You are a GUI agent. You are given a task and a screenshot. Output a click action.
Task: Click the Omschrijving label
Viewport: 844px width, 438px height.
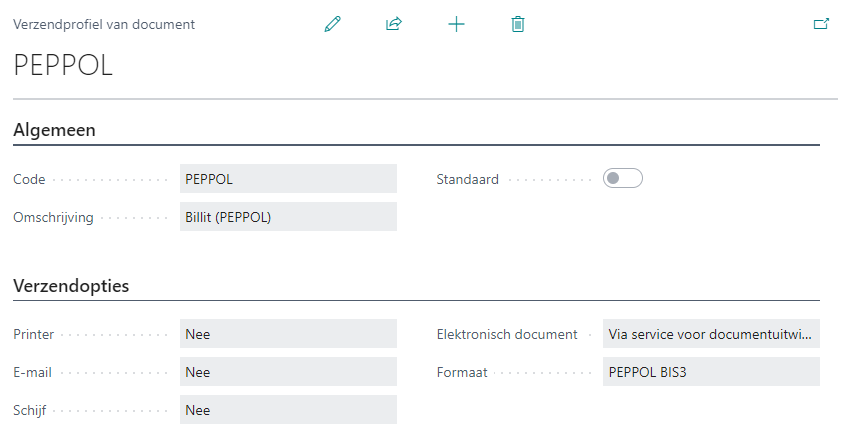53,217
